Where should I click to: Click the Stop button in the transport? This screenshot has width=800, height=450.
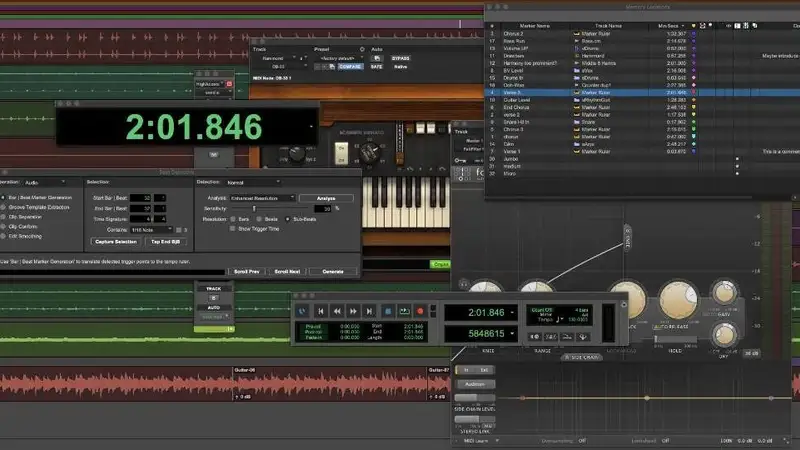[x=387, y=311]
